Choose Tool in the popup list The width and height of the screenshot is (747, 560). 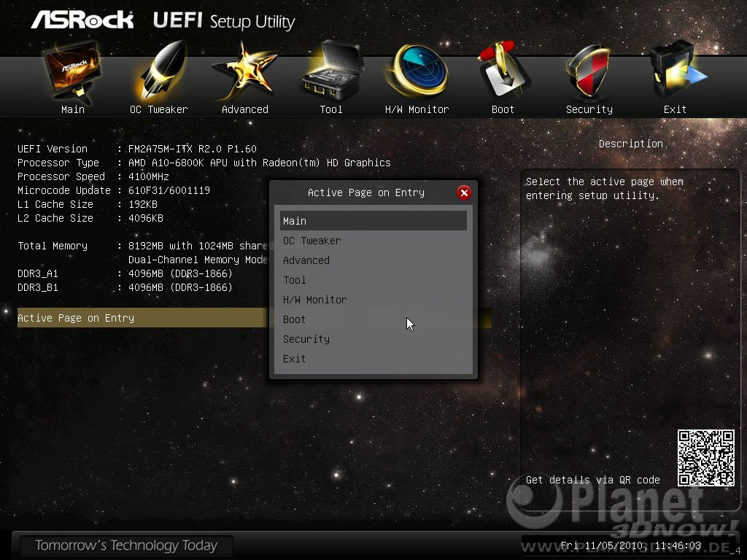pos(373,280)
